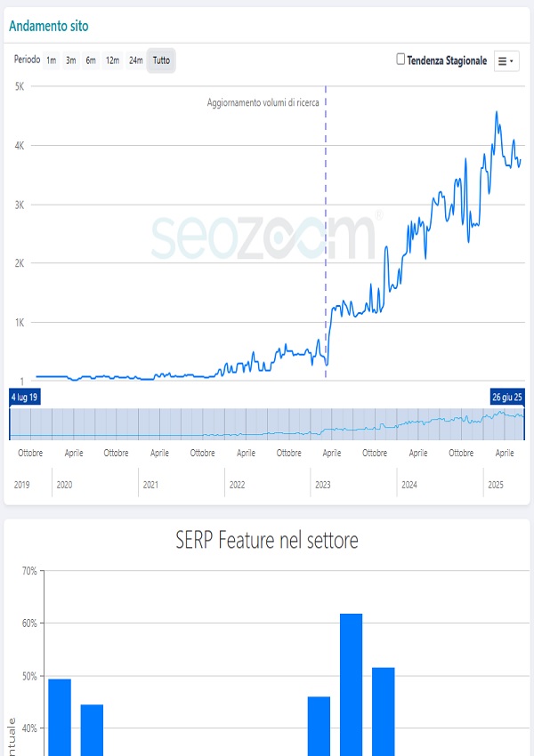Select the 3m period
The image size is (534, 756).
(x=71, y=60)
